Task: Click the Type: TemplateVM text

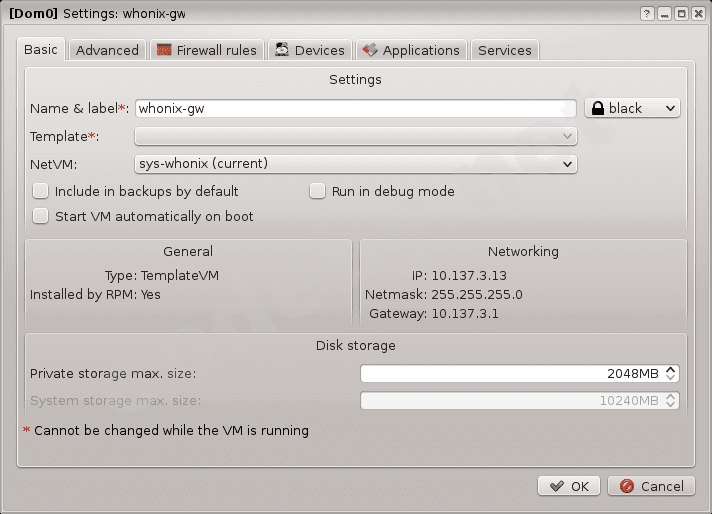Action: tap(162, 276)
